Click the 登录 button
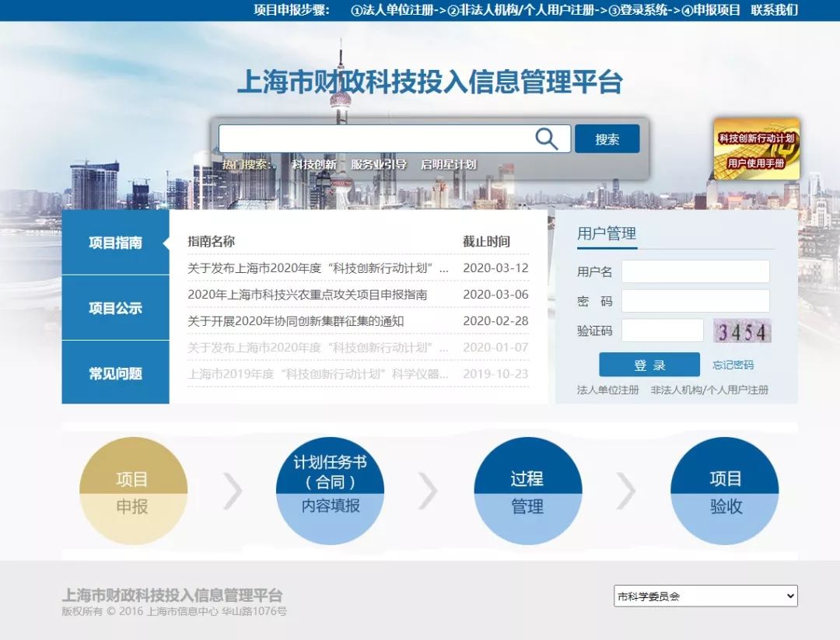840x640 pixels. tap(649, 365)
